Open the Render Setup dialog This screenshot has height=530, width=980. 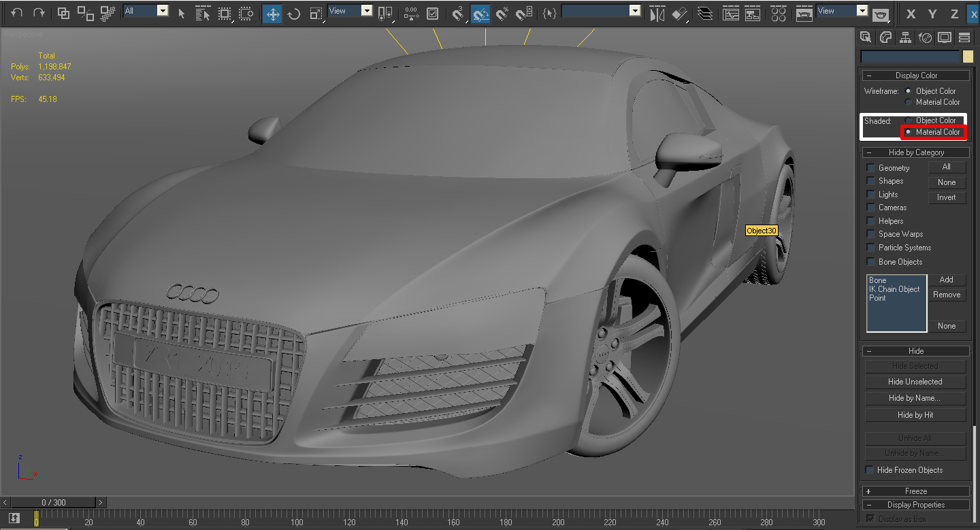click(x=804, y=13)
